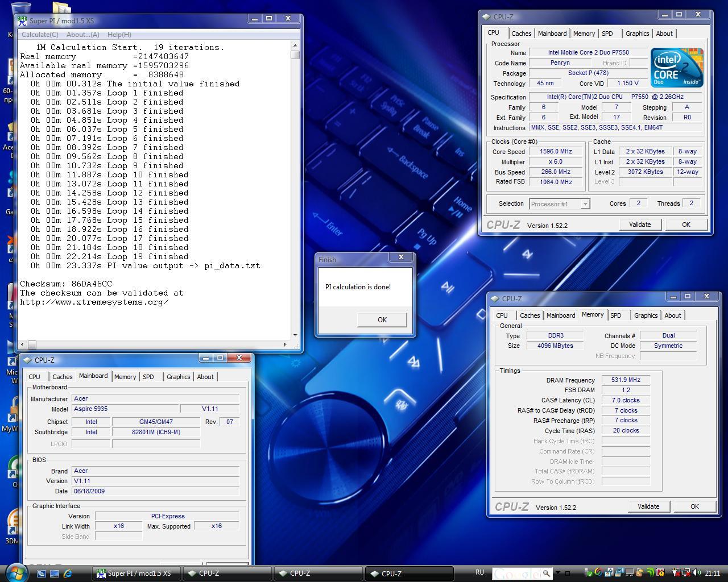Click the Checksum: 86DA46CC line
The height and width of the screenshot is (582, 728).
[66, 284]
